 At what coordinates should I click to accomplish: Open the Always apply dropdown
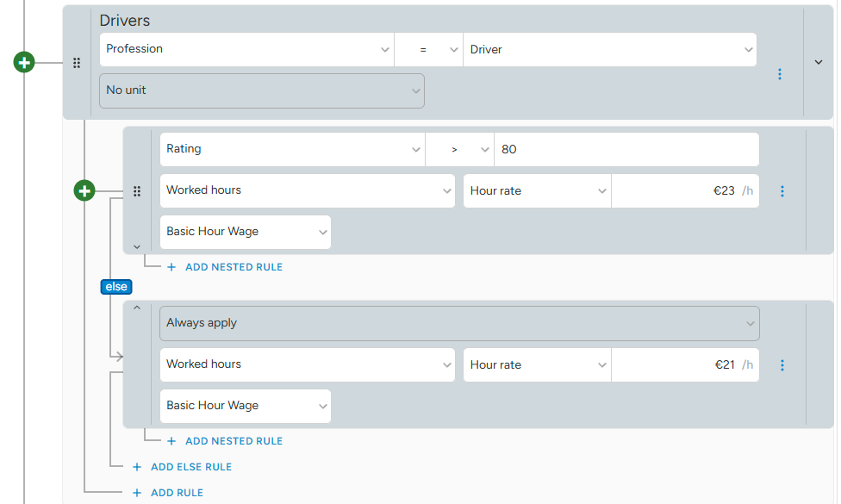(459, 323)
